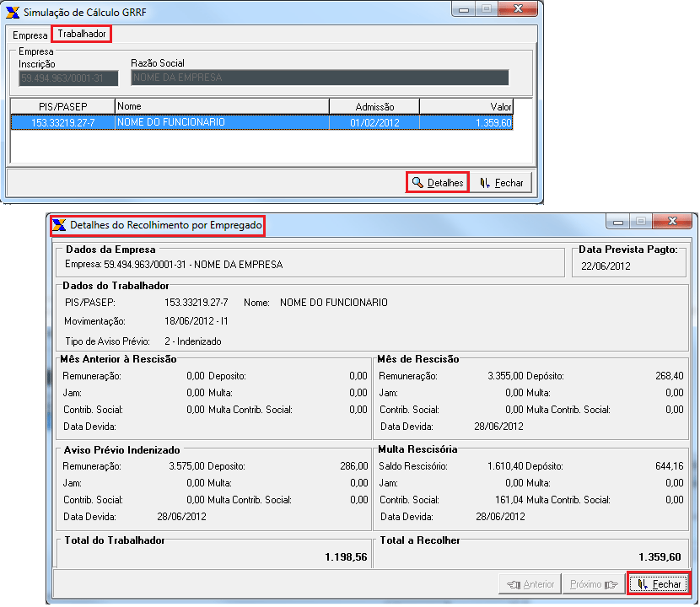Image resolution: width=700 pixels, height=607 pixels.
Task: Go to Próximo employee record
Action: click(x=594, y=583)
